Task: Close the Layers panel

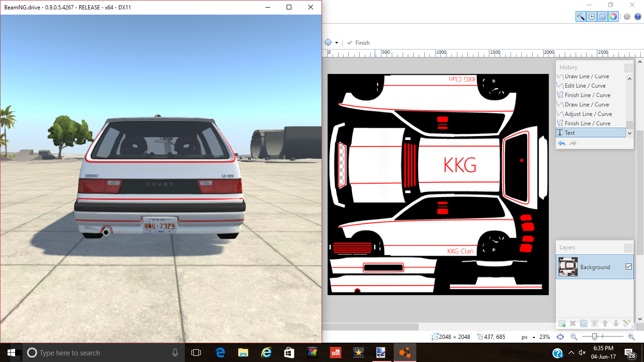Action: (x=628, y=248)
